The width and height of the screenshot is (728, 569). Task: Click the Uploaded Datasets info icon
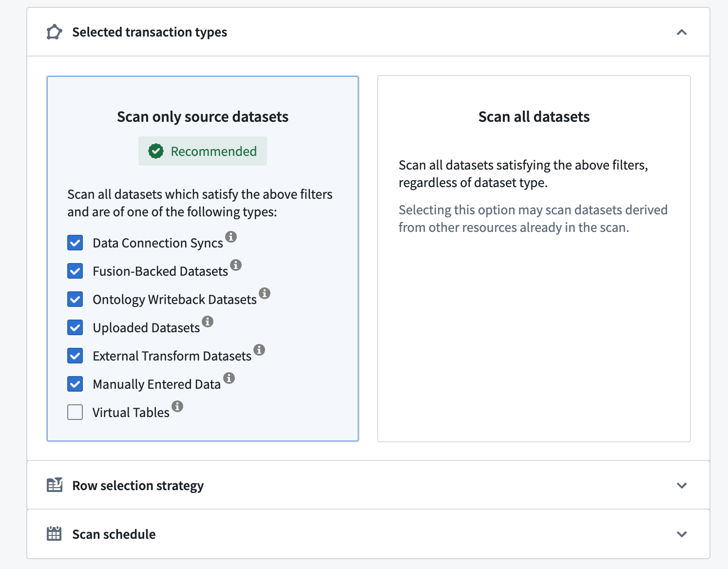pos(208,322)
